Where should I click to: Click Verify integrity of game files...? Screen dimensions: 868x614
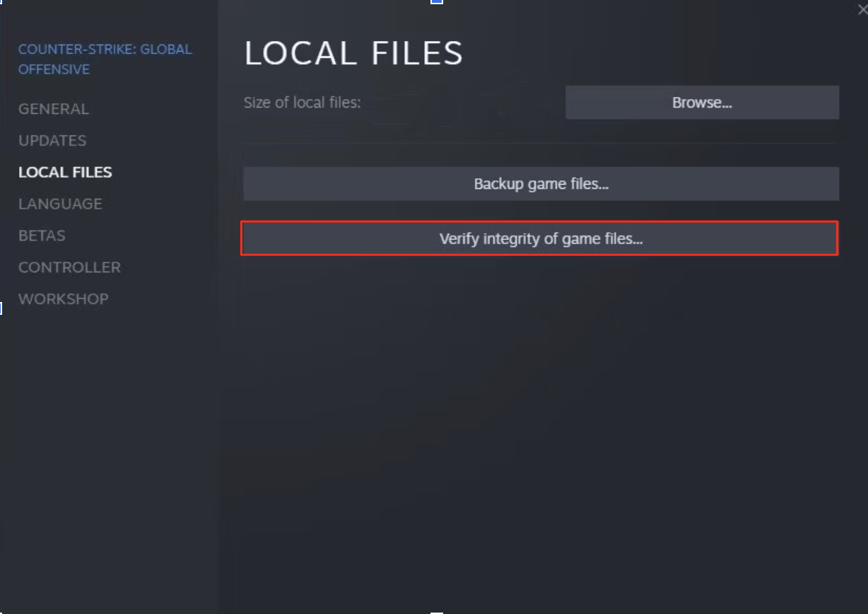pos(541,238)
